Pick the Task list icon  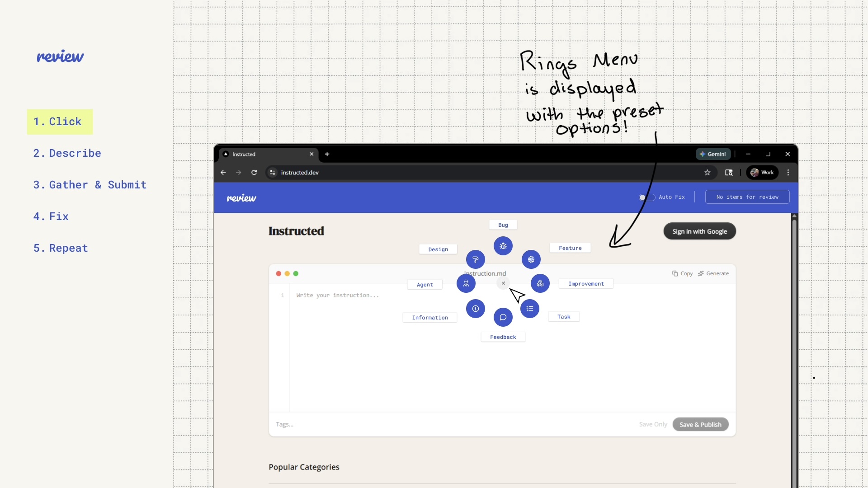pyautogui.click(x=530, y=309)
